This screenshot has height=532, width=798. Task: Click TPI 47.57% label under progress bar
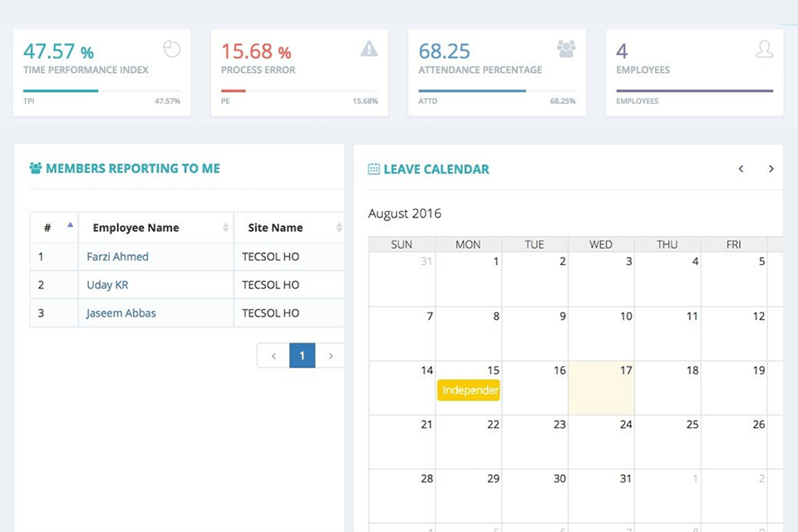click(167, 101)
